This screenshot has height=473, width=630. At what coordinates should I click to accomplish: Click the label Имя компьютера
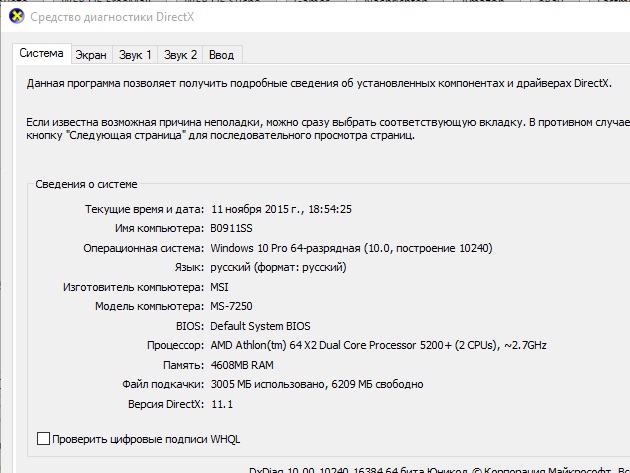[x=160, y=229]
